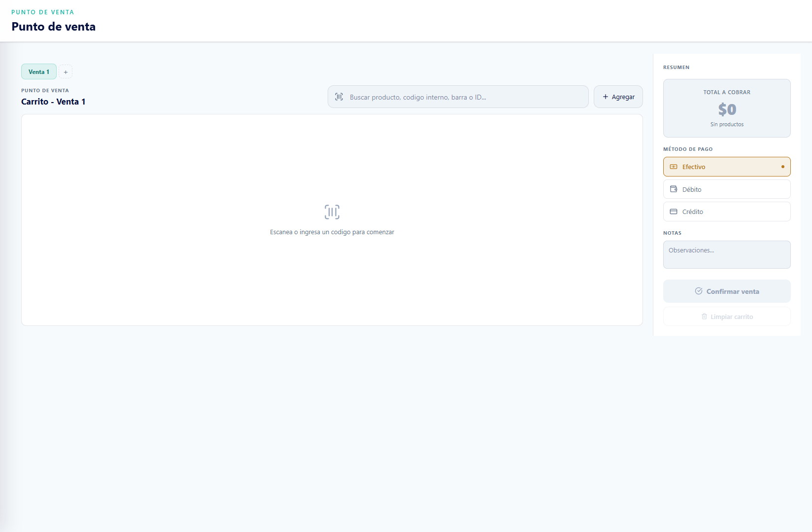812x532 pixels.
Task: Focus the product search input field
Action: (x=458, y=97)
